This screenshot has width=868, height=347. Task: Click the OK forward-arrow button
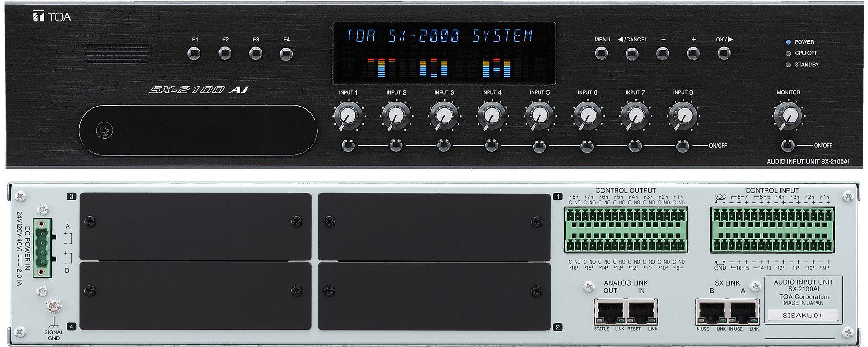click(x=724, y=53)
